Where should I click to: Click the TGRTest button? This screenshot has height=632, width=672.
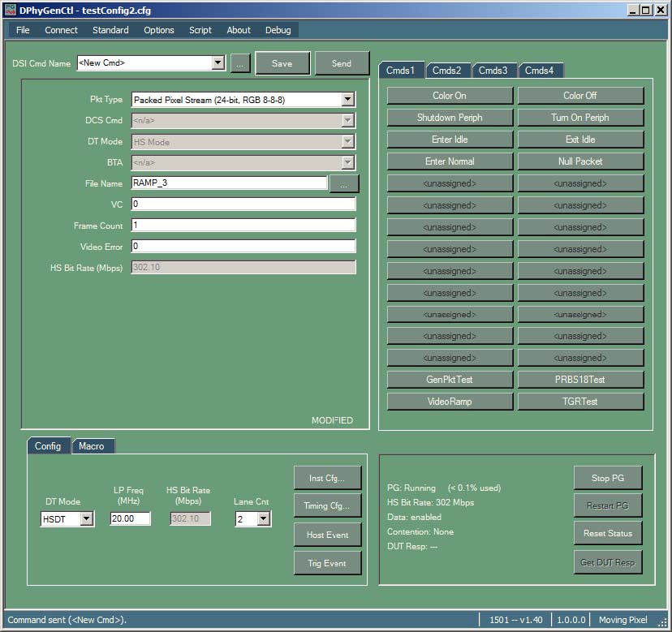(x=580, y=402)
